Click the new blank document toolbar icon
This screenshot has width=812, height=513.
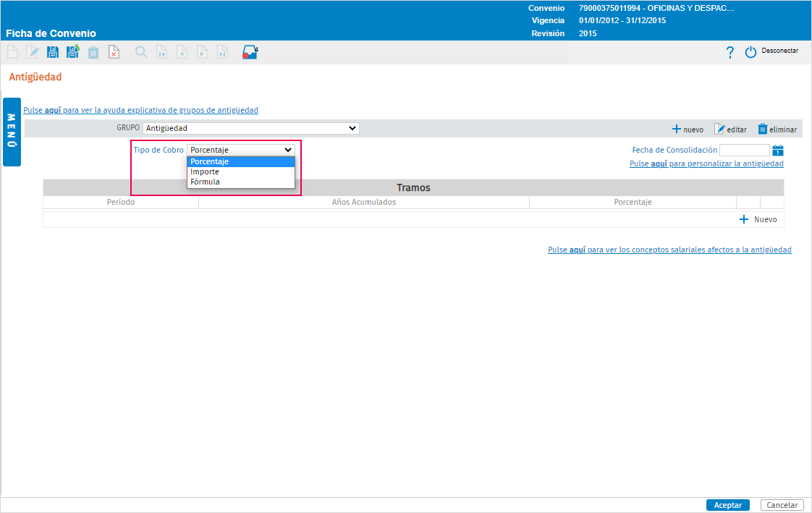12,52
